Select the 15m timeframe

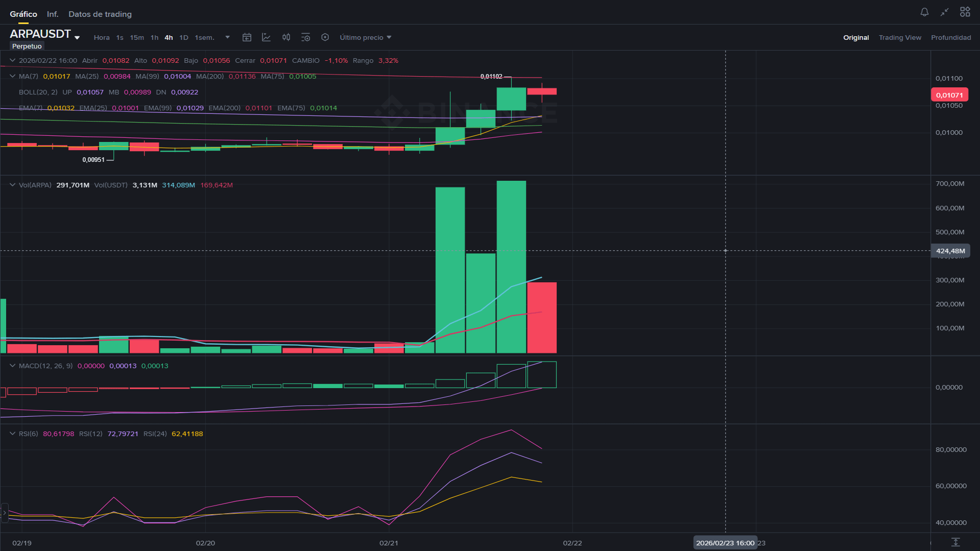(x=137, y=37)
